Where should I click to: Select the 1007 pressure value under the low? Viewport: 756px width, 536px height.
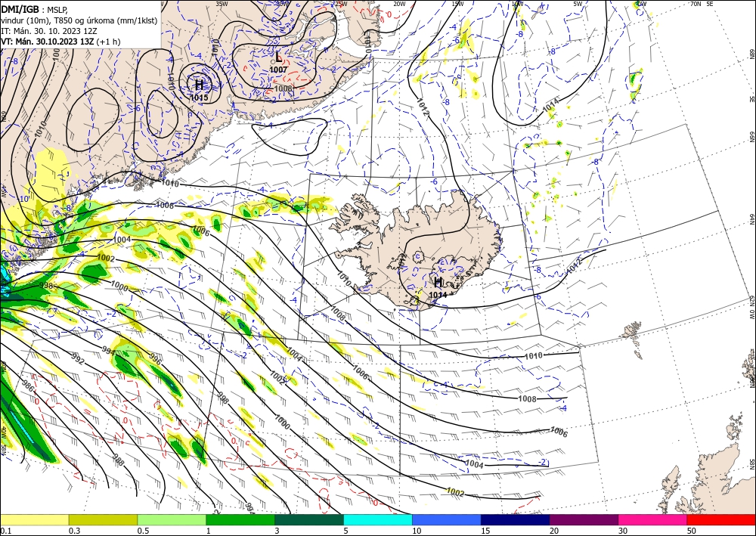click(x=278, y=70)
